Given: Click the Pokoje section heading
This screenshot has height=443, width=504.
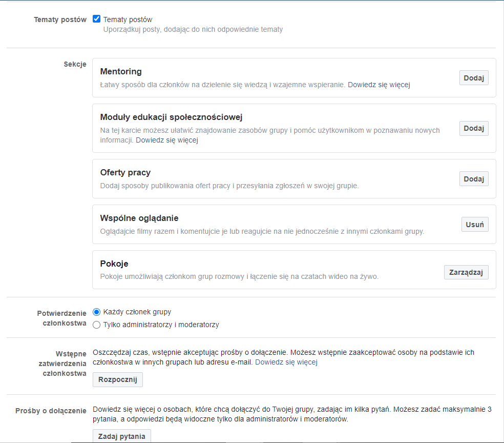Looking at the screenshot, I should [114, 264].
